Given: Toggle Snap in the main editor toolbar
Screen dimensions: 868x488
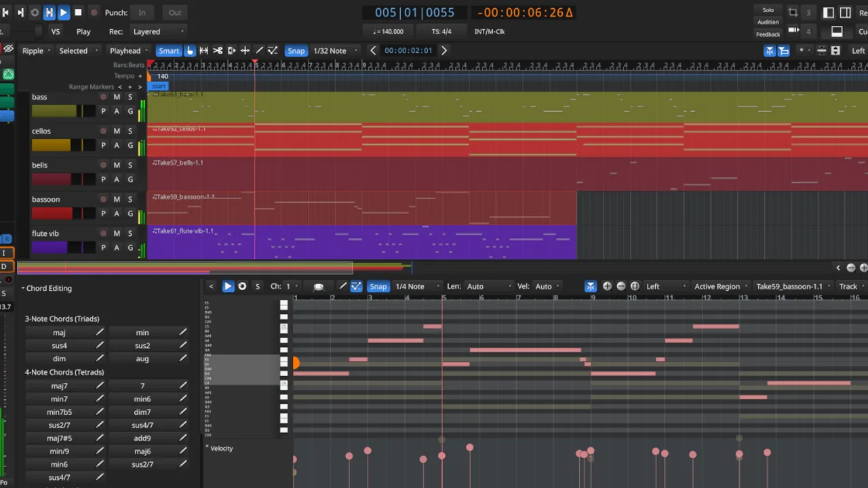Looking at the screenshot, I should coord(296,50).
